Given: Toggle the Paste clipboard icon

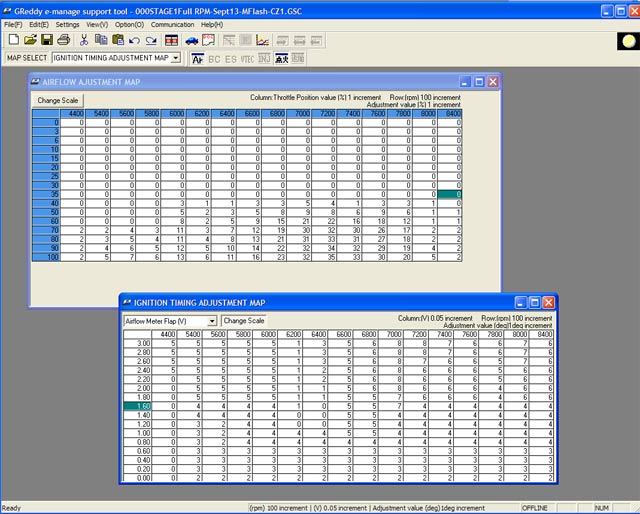Looking at the screenshot, I should coord(118,40).
